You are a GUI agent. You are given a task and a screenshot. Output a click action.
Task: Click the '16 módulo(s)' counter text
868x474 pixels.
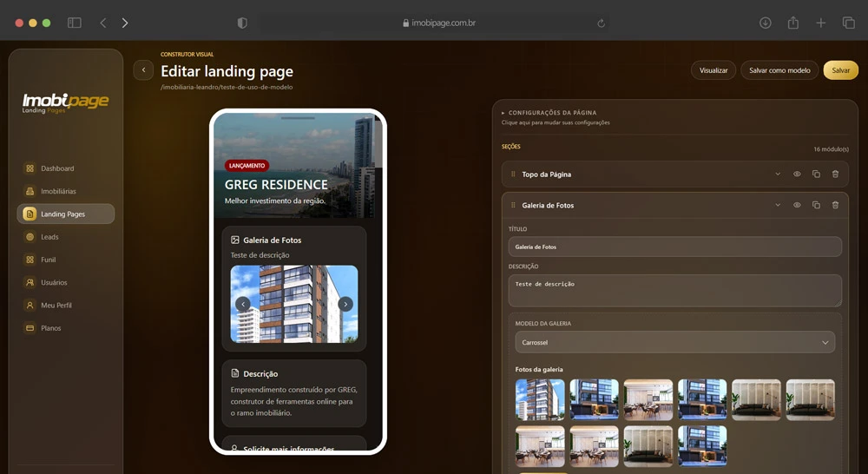pyautogui.click(x=831, y=149)
